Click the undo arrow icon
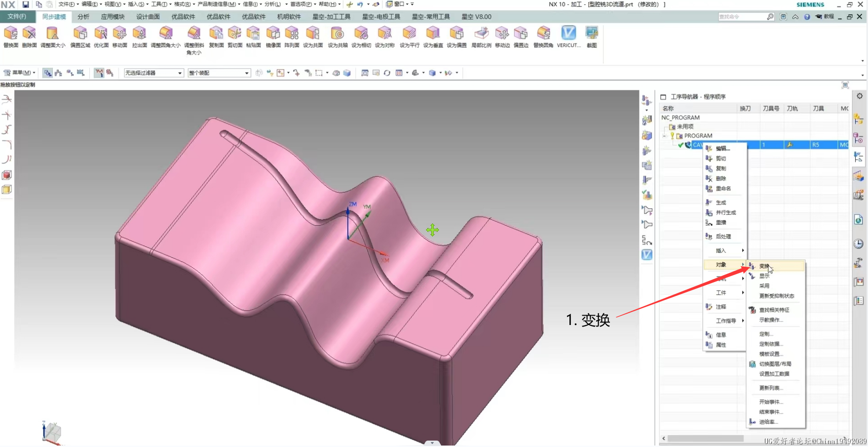 [x=360, y=4]
